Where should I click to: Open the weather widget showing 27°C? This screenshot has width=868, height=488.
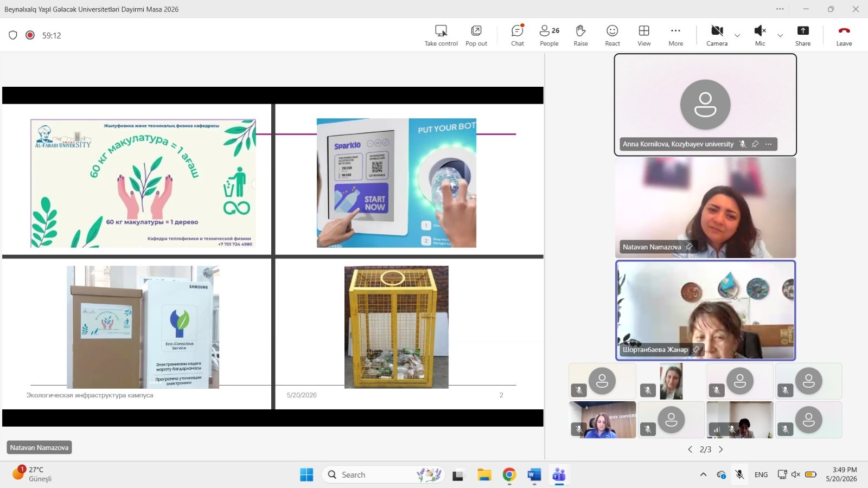(33, 474)
